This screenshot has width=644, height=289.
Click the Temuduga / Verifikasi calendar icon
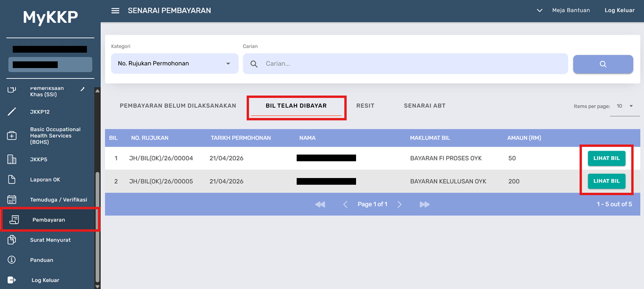12,199
